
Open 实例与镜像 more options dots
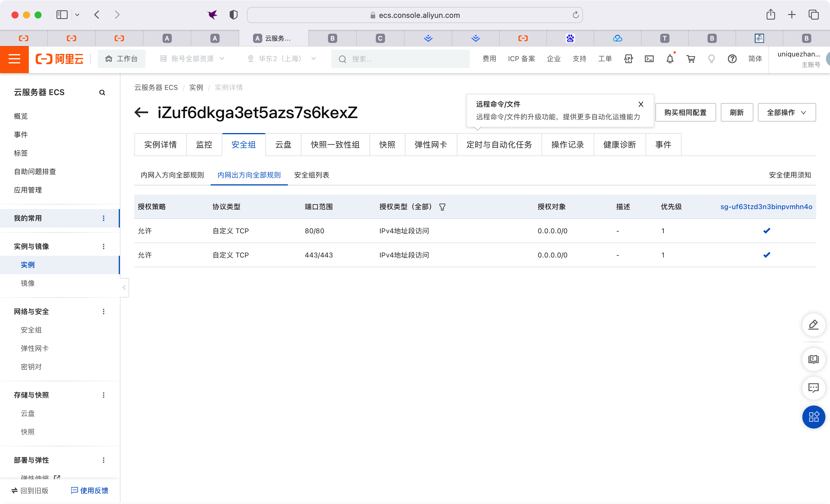click(103, 247)
